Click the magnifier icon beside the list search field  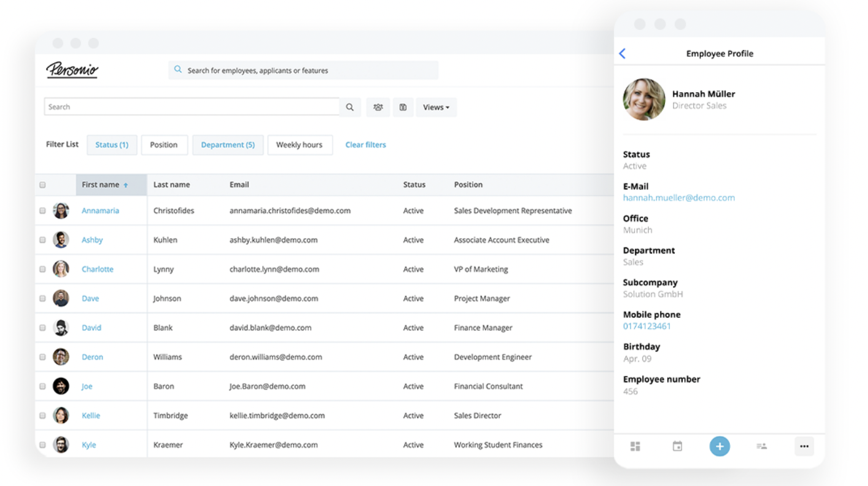point(350,107)
